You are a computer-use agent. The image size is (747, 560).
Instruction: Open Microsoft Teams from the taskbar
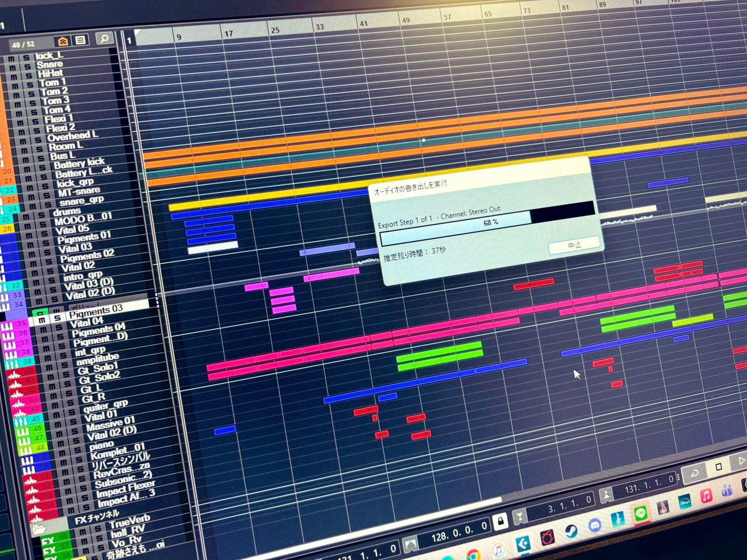tap(727, 490)
